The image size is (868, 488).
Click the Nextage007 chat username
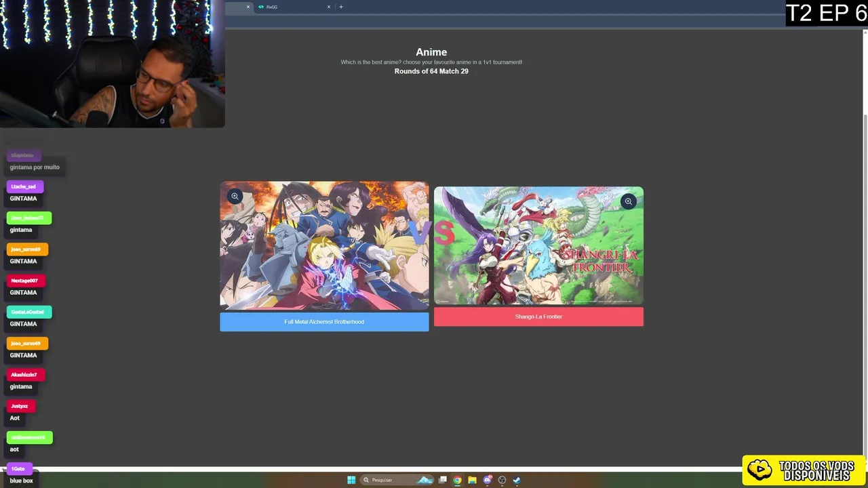[x=24, y=281]
